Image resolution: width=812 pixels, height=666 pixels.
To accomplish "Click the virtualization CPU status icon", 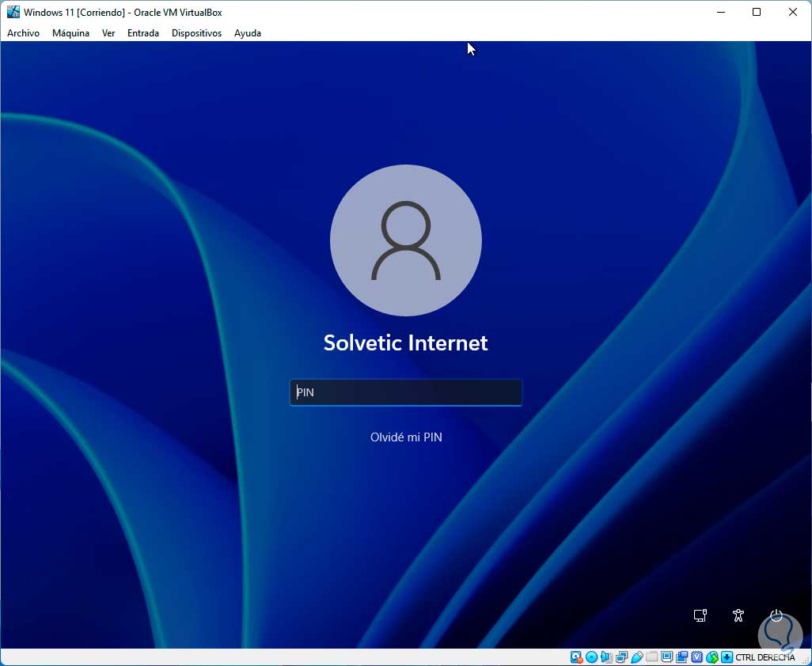I will [697, 657].
